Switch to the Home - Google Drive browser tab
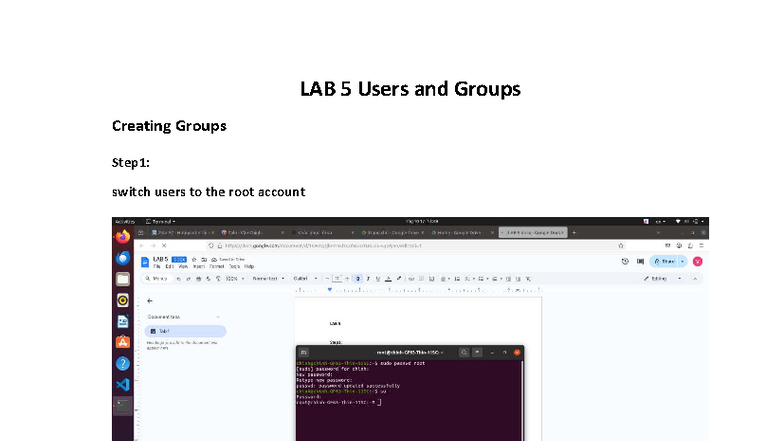This screenshot has width=784, height=441. coord(460,232)
